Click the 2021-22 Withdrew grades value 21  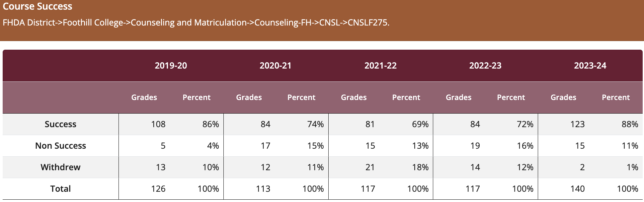tap(370, 167)
